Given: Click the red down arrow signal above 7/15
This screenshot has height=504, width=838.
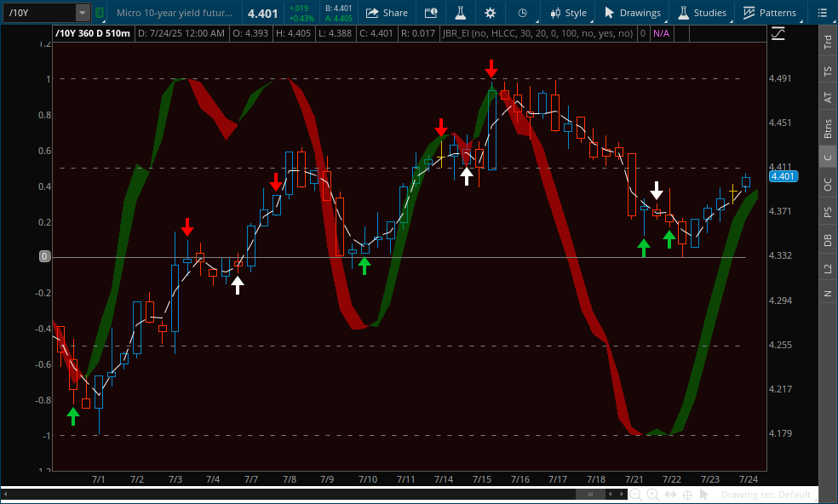Looking at the screenshot, I should tap(491, 68).
